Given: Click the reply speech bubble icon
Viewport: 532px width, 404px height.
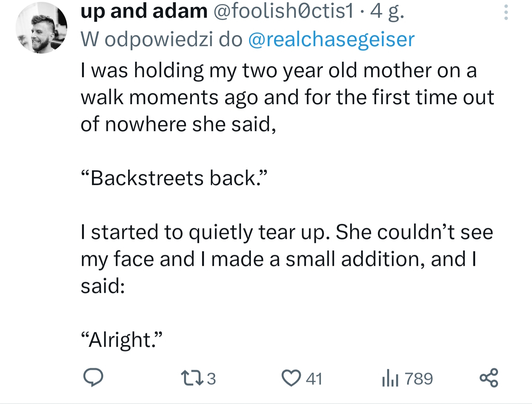Looking at the screenshot, I should pyautogui.click(x=93, y=378).
